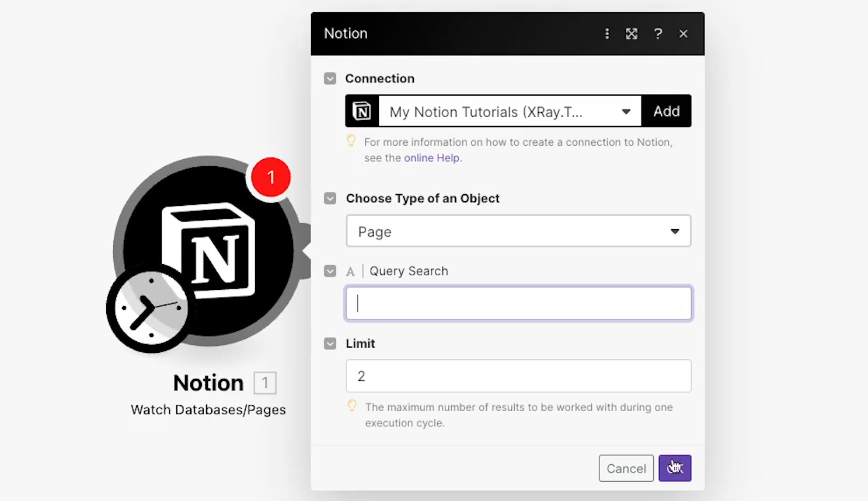
Task: Click the Limit field showing 2
Action: click(x=518, y=376)
